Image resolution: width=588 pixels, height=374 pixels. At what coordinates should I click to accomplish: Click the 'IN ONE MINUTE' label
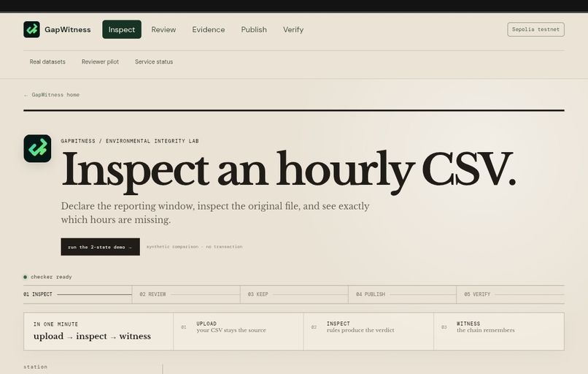pos(55,324)
